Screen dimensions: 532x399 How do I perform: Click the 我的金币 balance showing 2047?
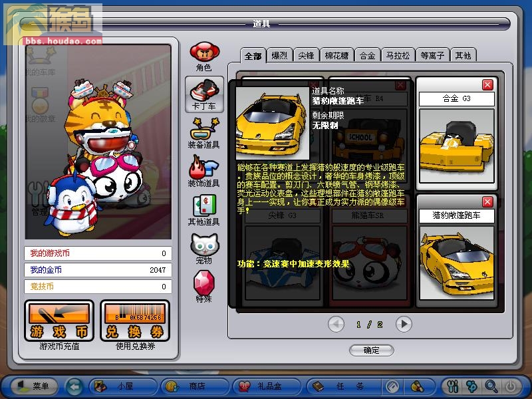point(98,270)
